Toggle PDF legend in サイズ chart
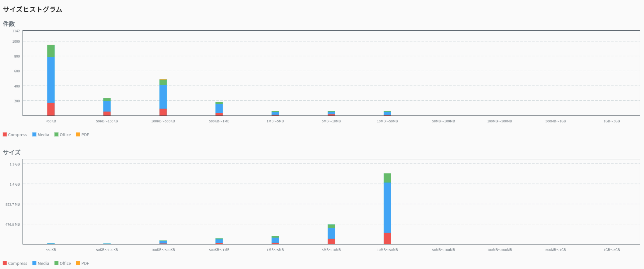 click(82, 263)
